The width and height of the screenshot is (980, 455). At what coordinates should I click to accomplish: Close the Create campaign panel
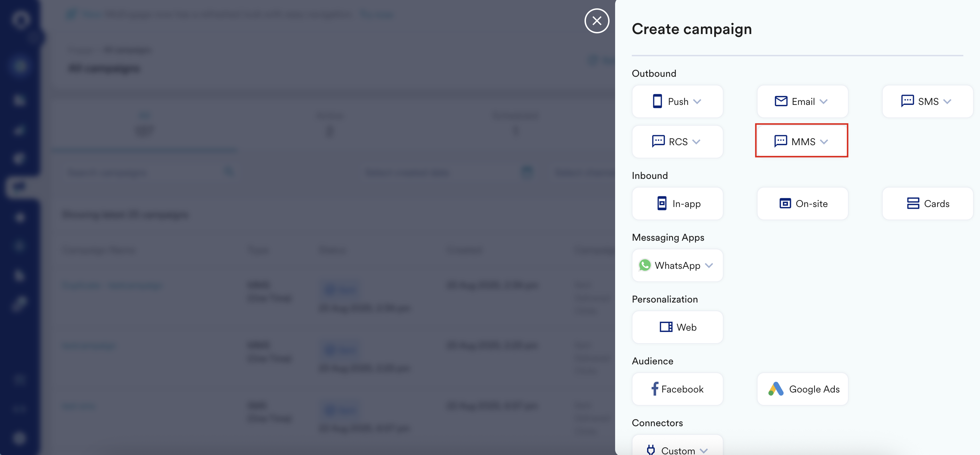[x=597, y=21]
